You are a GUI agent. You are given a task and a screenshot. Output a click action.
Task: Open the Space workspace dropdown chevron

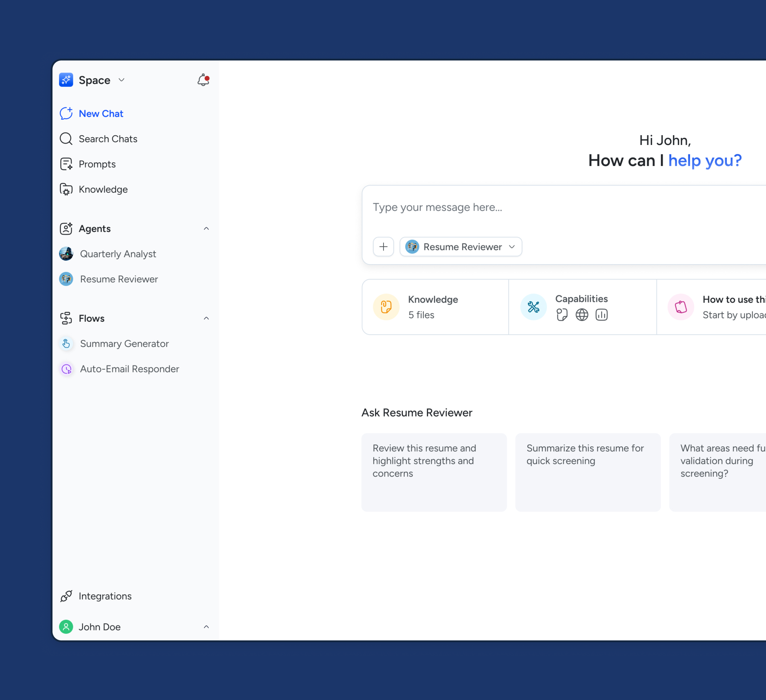(x=122, y=80)
